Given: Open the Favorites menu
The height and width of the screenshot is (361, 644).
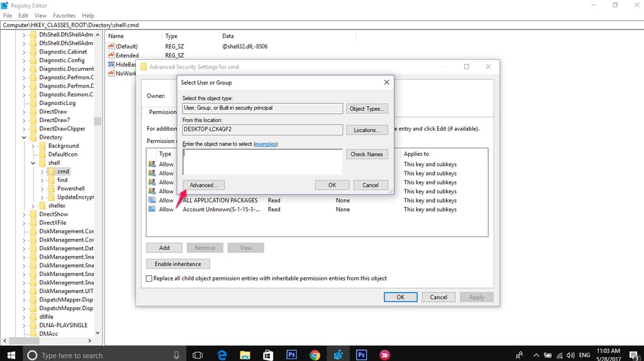Looking at the screenshot, I should click(x=64, y=15).
